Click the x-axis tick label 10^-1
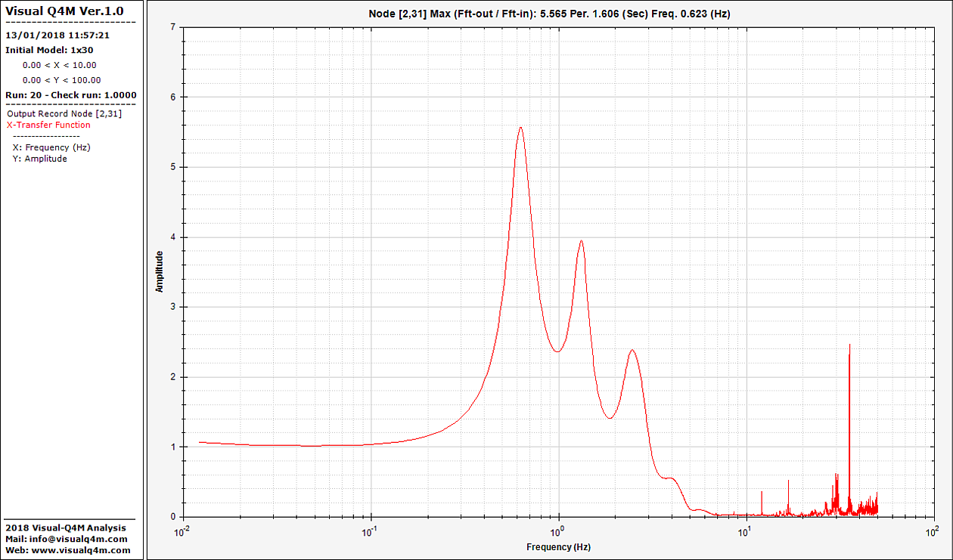The height and width of the screenshot is (560, 953). [371, 531]
